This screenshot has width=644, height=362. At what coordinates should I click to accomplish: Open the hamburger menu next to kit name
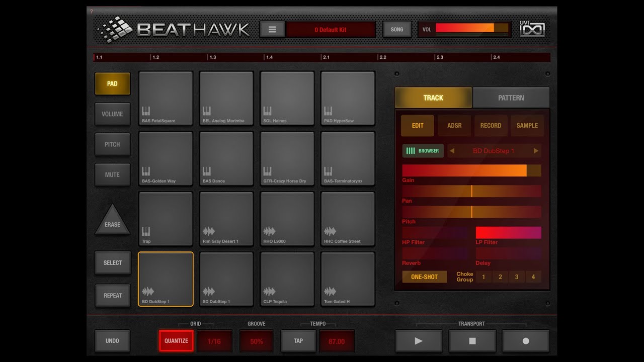pyautogui.click(x=272, y=30)
